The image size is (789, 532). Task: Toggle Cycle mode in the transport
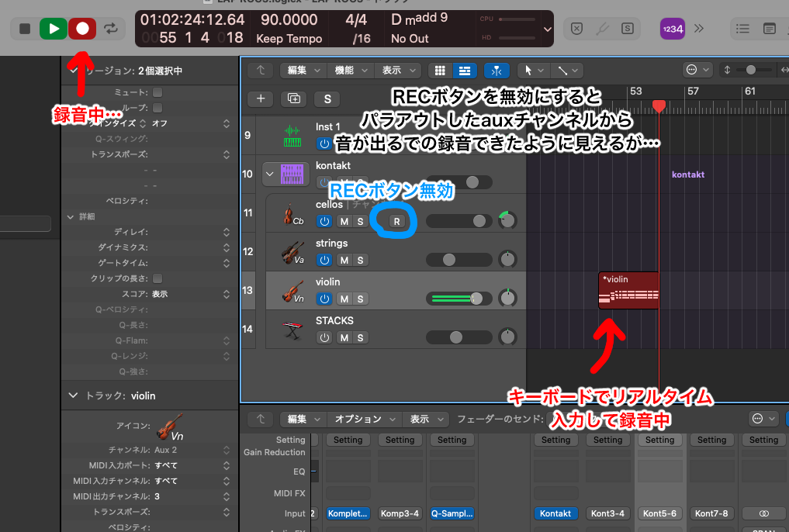pyautogui.click(x=111, y=29)
